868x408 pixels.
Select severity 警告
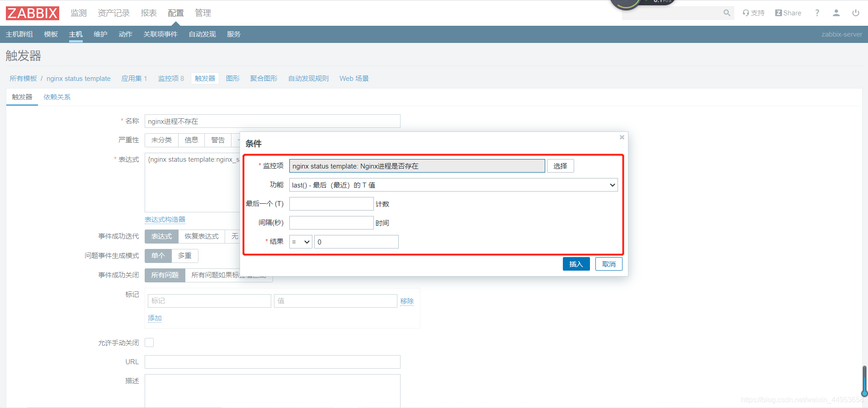pos(218,140)
